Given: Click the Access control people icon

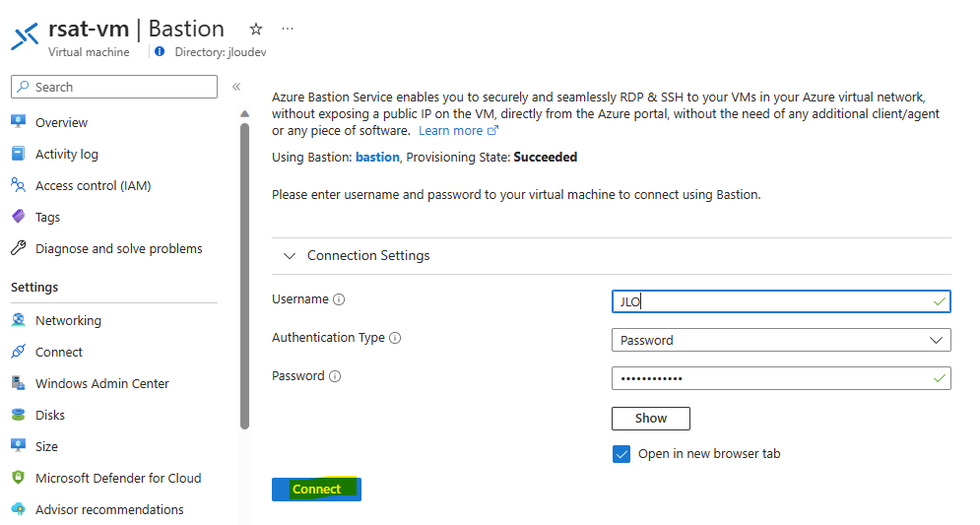Looking at the screenshot, I should (19, 185).
